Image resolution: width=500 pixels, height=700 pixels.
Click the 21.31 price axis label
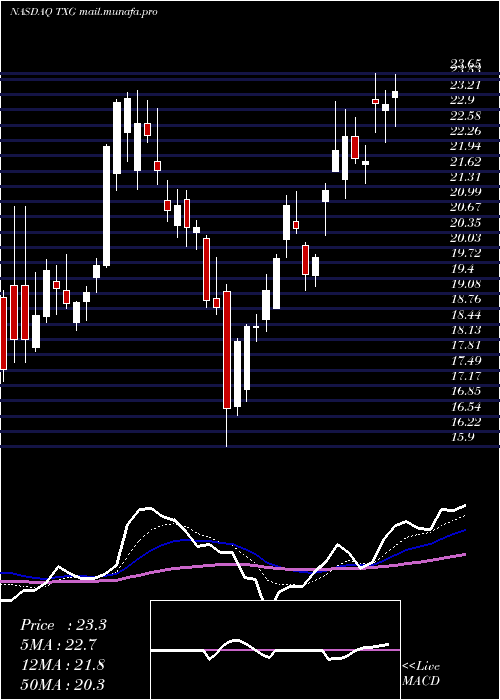click(x=466, y=177)
